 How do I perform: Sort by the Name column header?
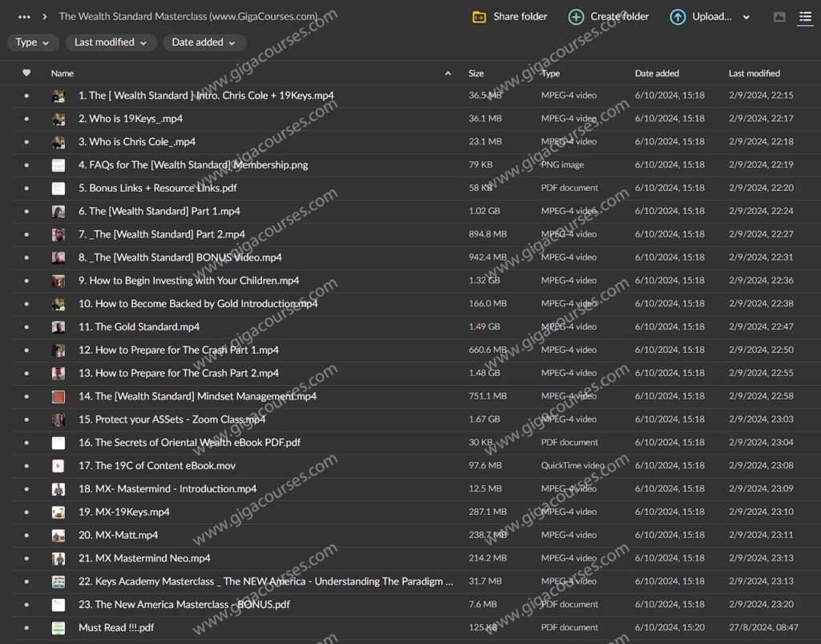(x=63, y=73)
